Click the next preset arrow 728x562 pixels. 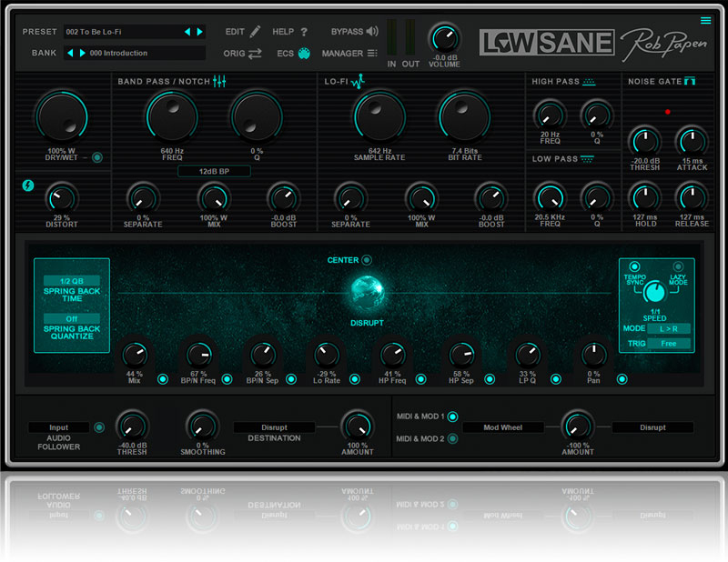click(200, 32)
